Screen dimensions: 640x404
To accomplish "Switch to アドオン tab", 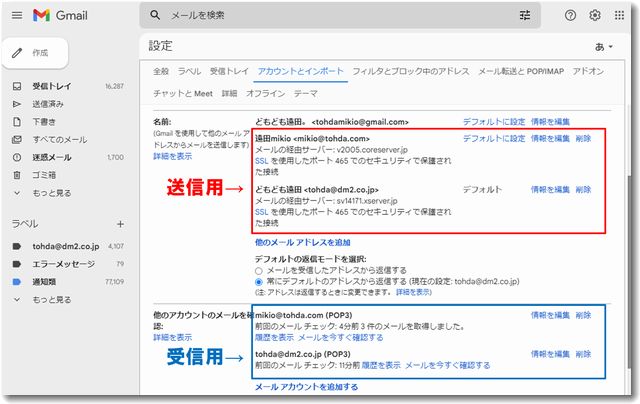I will (588, 71).
